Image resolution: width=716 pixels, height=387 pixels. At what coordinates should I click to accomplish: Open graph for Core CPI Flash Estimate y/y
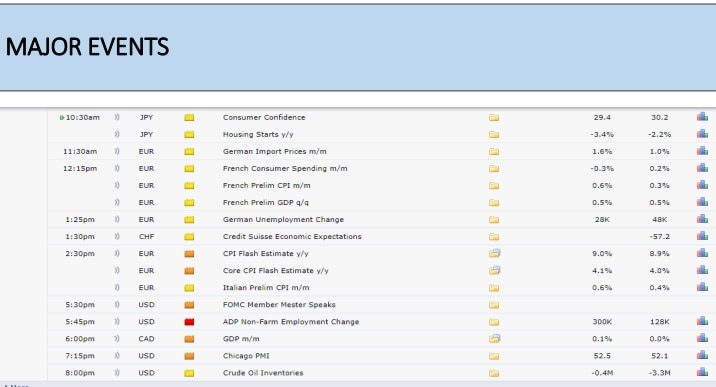coord(702,270)
